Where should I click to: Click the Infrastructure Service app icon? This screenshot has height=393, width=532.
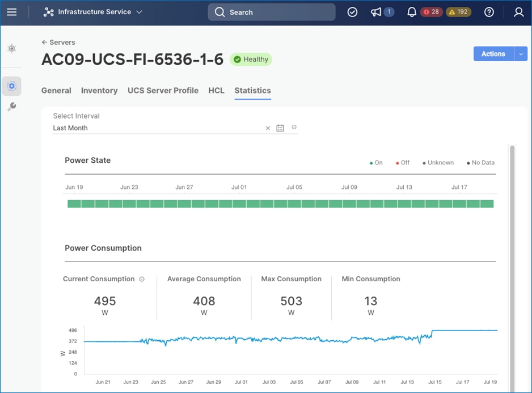[49, 12]
